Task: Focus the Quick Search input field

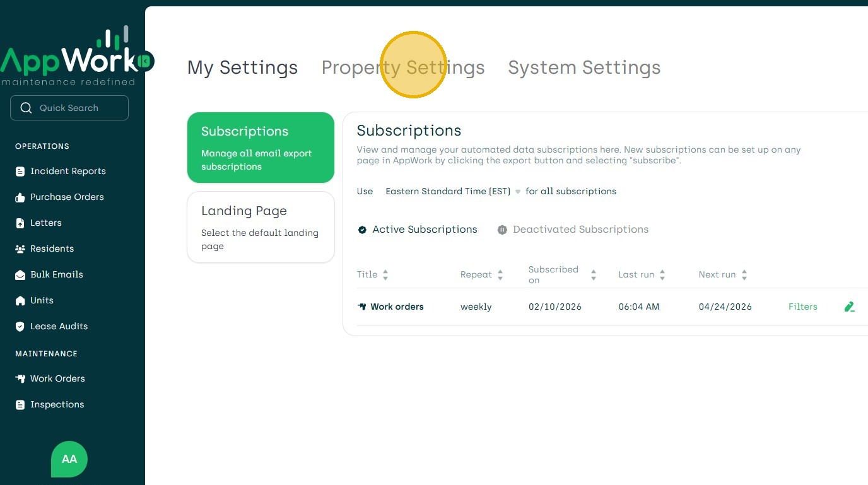Action: coord(69,108)
